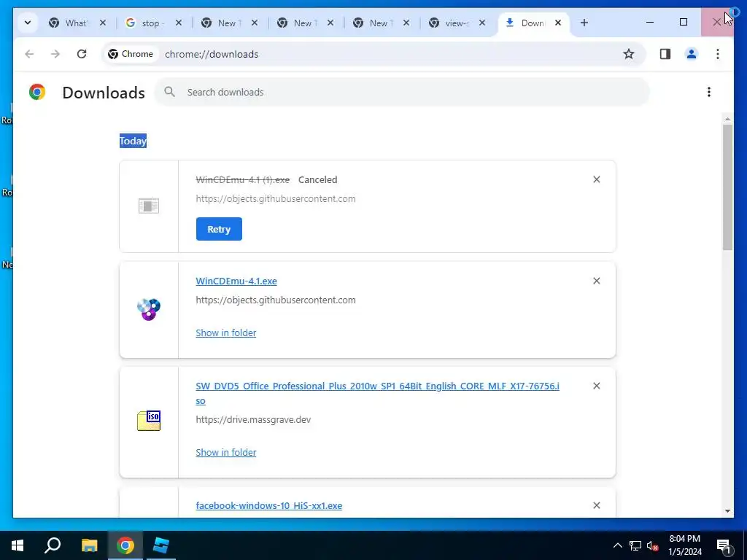
Task: Close the Google "stop" tab
Action: [179, 23]
